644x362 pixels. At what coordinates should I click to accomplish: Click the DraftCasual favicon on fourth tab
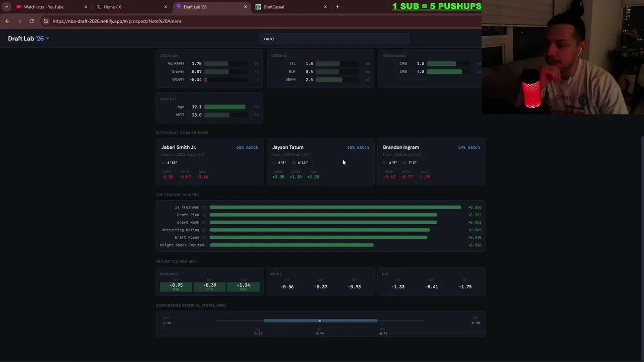point(258,7)
